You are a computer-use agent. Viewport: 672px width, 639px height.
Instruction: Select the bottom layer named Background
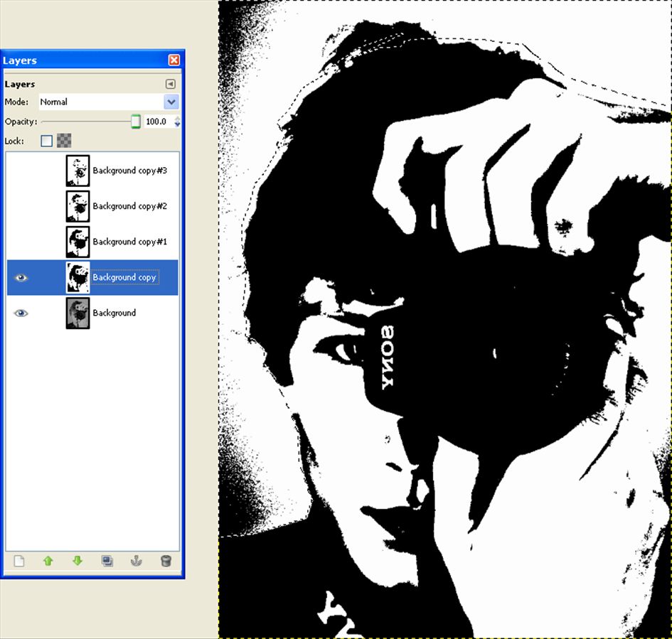[x=114, y=313]
